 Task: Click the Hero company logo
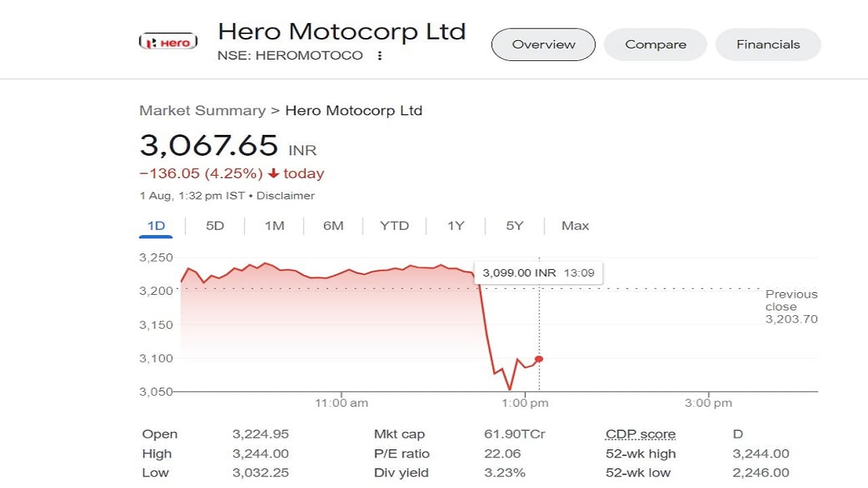[168, 42]
